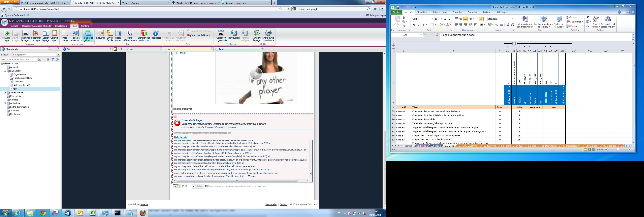
Task: Play the video thumbnail
Action: [x=256, y=73]
